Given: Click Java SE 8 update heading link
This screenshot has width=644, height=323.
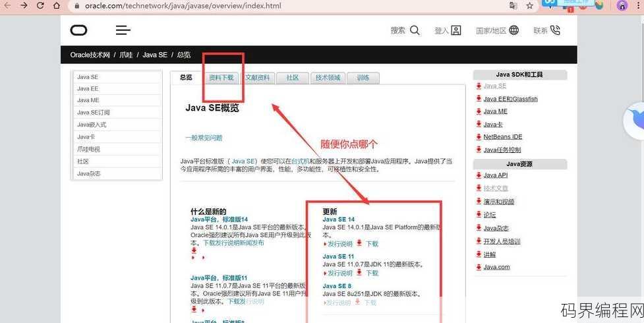Looking at the screenshot, I should 337,286.
